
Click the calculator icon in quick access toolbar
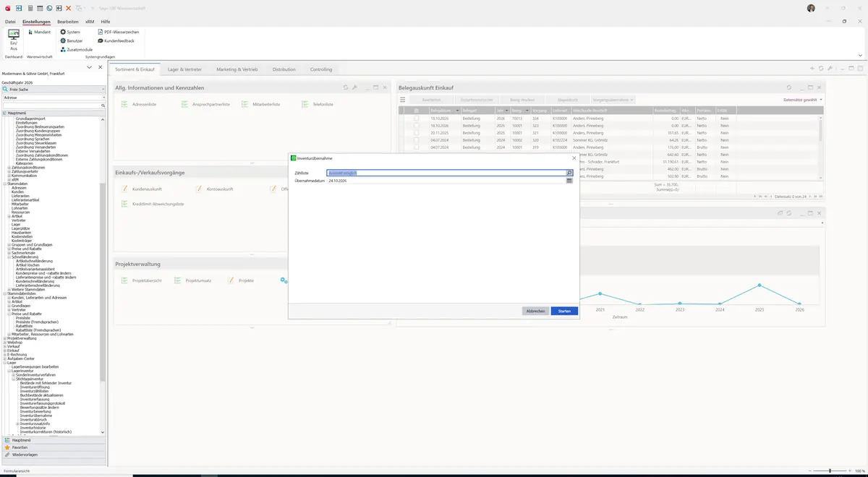(30, 7)
